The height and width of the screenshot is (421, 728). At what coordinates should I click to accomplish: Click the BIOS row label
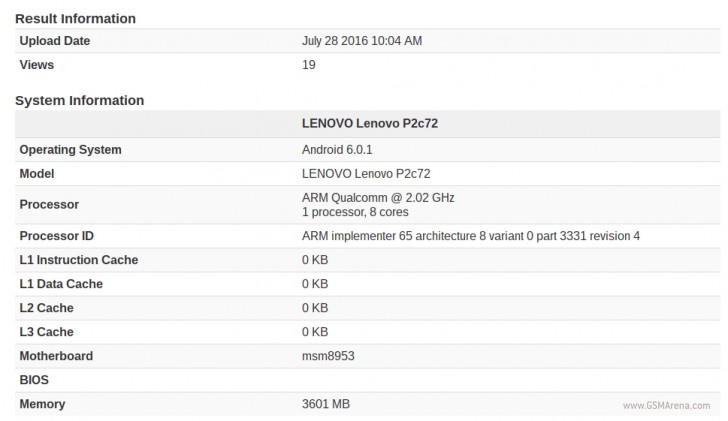[34, 380]
